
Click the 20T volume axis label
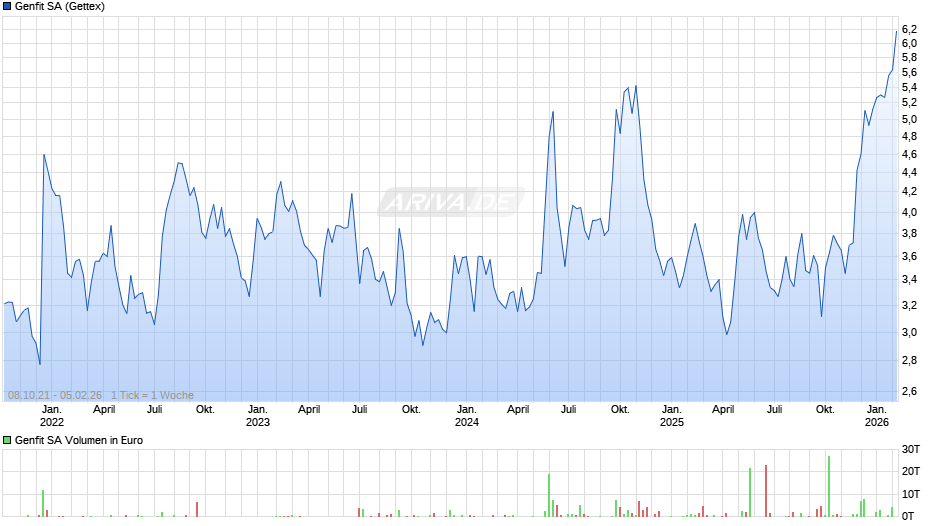click(x=911, y=471)
